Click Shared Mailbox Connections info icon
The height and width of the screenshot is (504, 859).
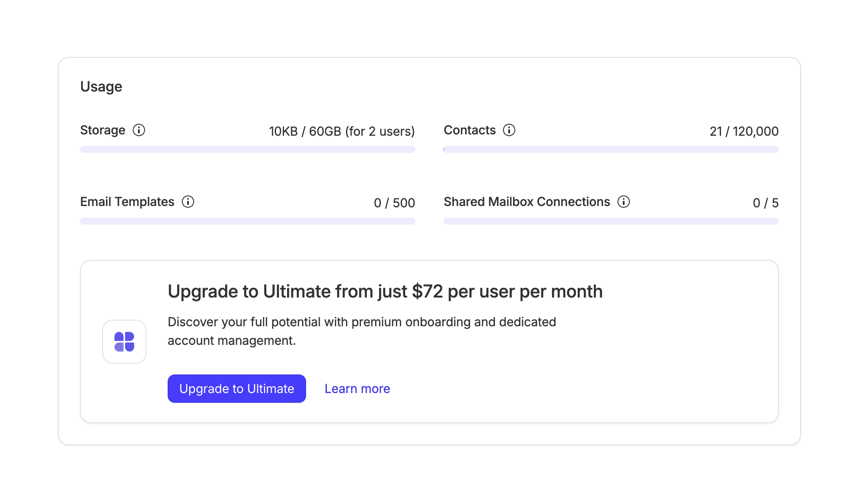(624, 202)
